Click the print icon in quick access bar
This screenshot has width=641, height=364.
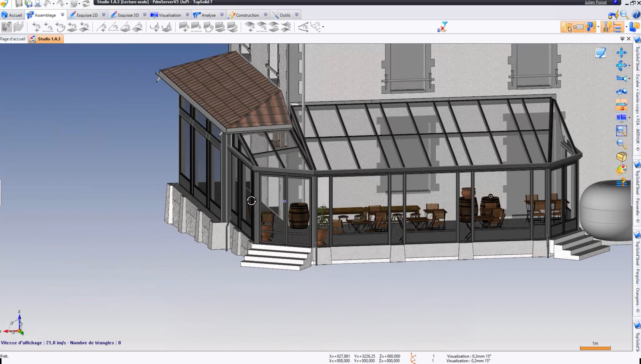pos(37,4)
